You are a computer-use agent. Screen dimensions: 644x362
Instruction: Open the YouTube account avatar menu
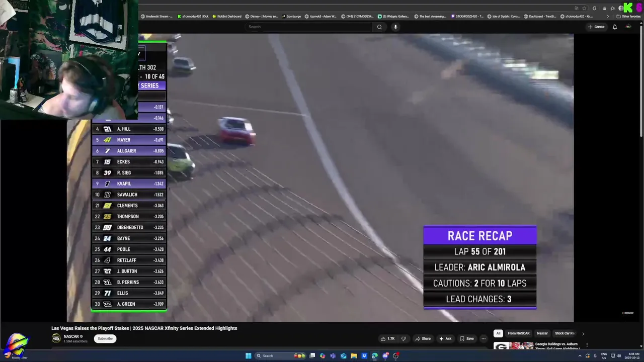pyautogui.click(x=628, y=27)
